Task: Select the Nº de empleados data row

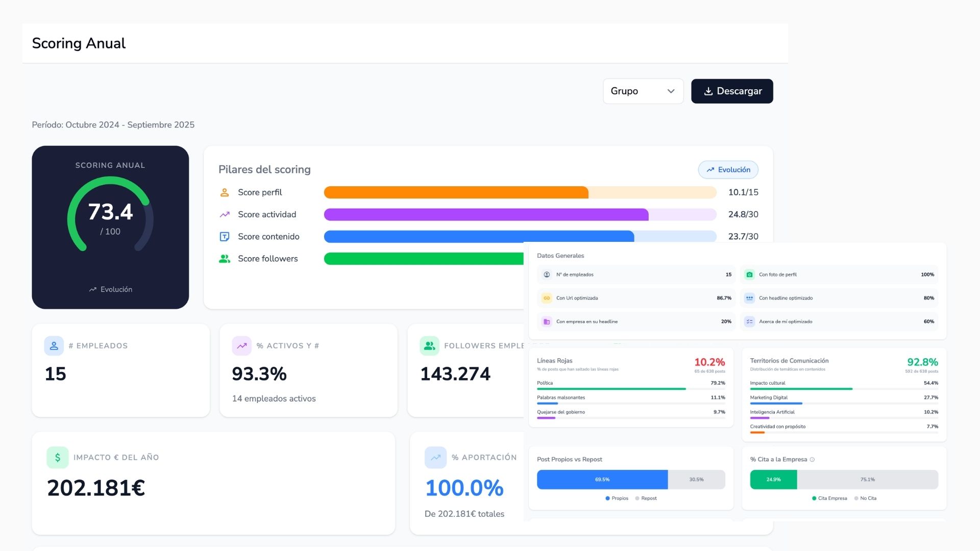Action: (636, 274)
